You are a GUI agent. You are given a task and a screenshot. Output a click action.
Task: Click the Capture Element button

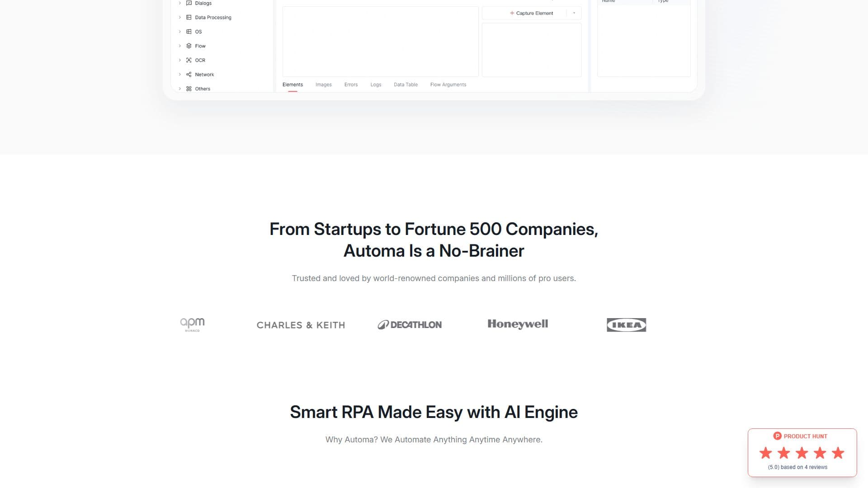click(532, 13)
